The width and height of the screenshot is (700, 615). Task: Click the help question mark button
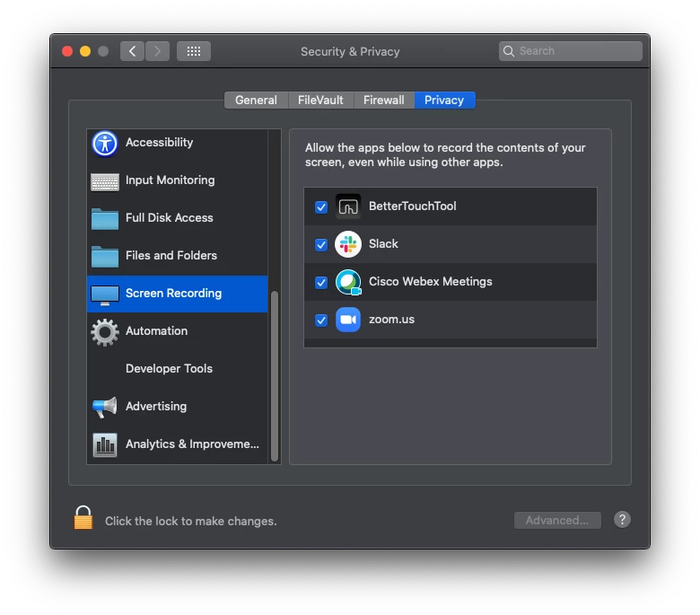pos(622,520)
